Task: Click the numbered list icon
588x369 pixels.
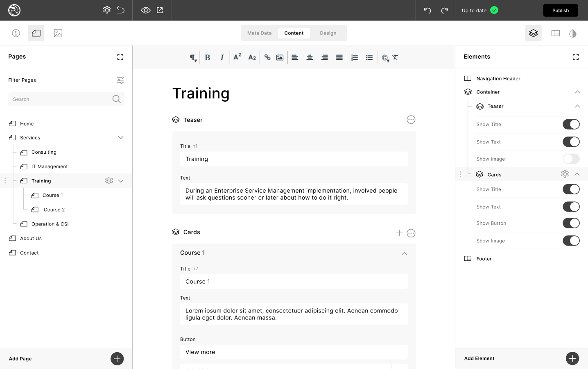Action: pos(355,57)
